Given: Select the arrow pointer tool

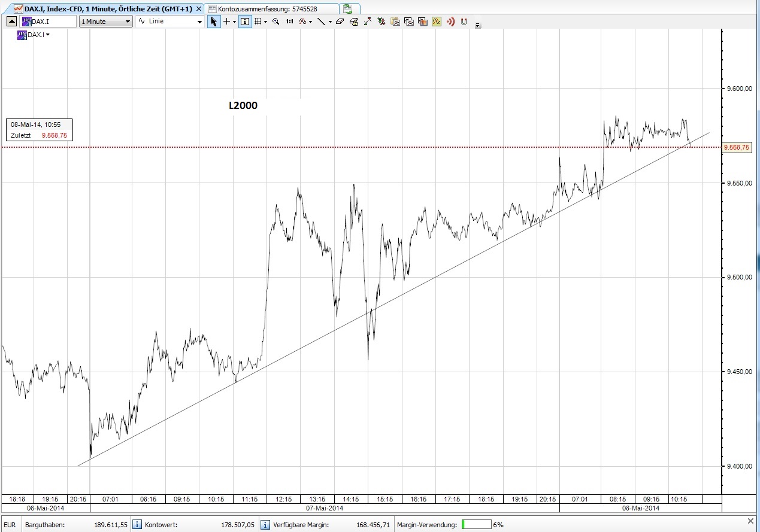Looking at the screenshot, I should (213, 22).
